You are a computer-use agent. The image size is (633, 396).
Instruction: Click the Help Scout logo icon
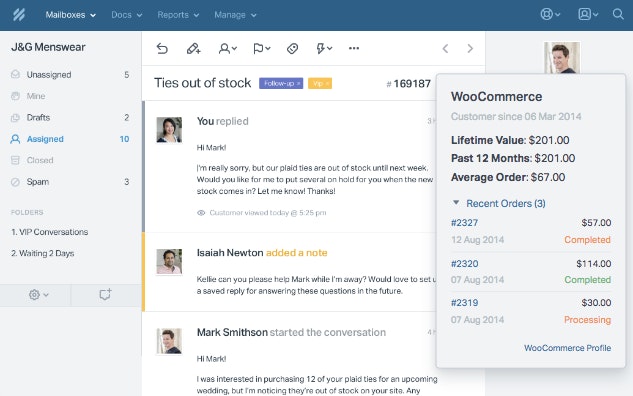coord(19,15)
